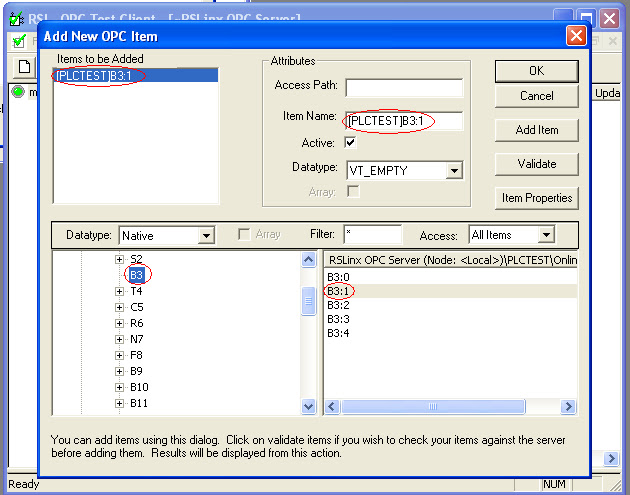Click the tree vertical scrollbar thumb
Image resolution: width=630 pixels, height=495 pixels.
[x=309, y=301]
